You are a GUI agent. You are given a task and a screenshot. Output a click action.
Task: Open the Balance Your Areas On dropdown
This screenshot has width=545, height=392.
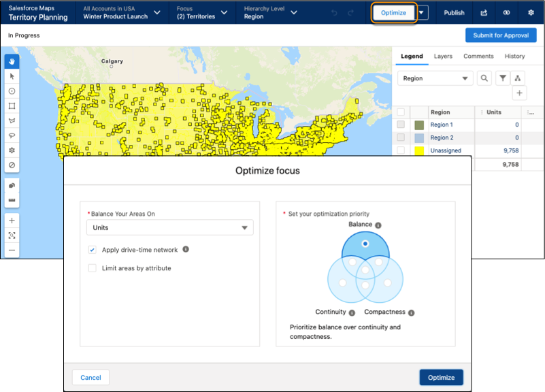point(169,227)
